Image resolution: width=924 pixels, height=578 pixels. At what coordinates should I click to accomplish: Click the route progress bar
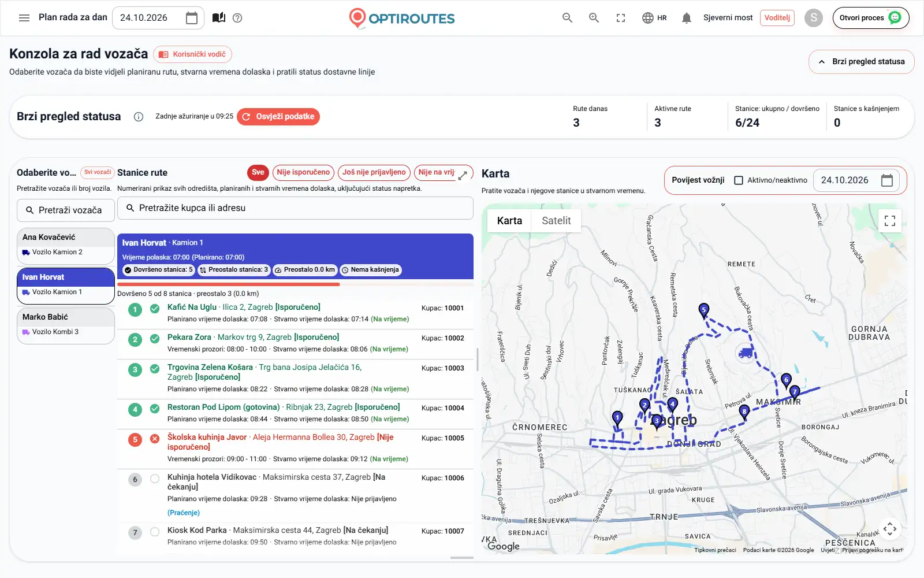[x=295, y=284]
